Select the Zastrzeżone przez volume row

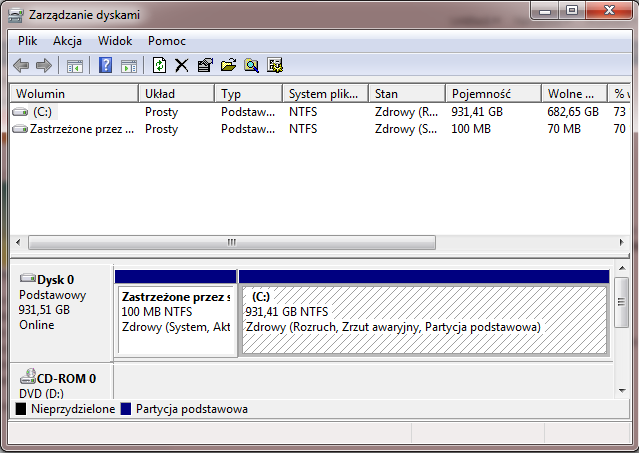(321, 129)
